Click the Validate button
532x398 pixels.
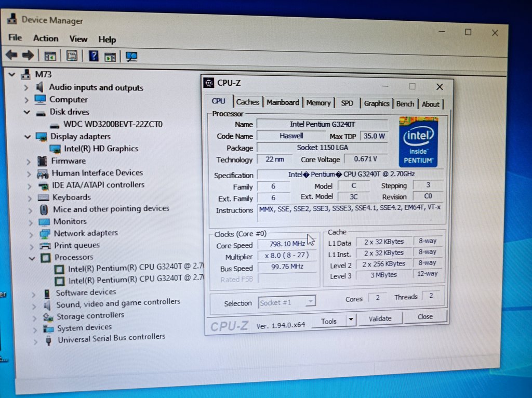(380, 319)
